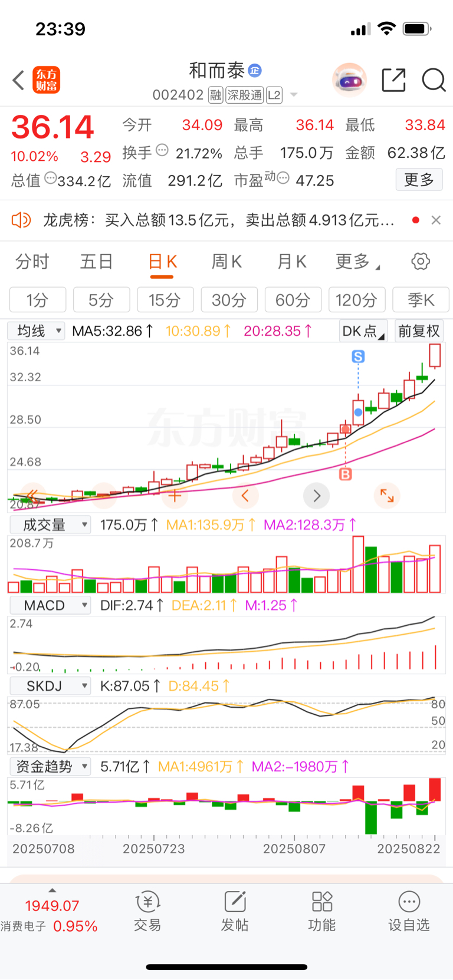
Task: Expand the 更多 period options
Action: point(357,262)
